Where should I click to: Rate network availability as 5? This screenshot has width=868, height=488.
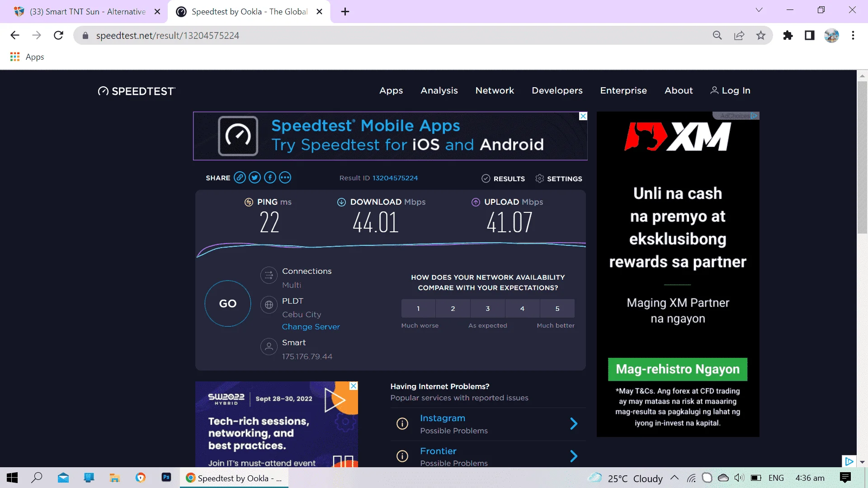click(x=557, y=308)
